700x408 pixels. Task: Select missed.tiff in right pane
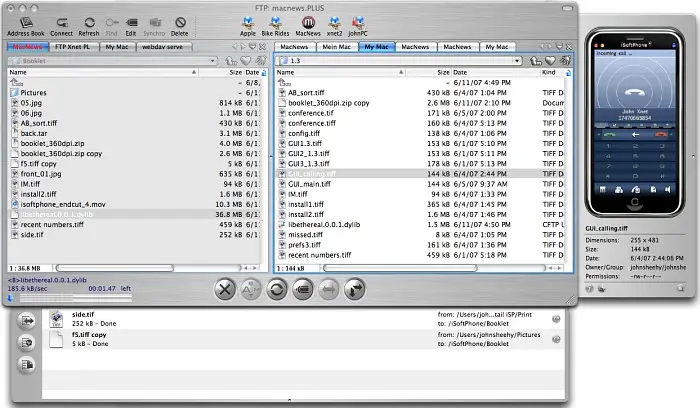(x=420, y=235)
